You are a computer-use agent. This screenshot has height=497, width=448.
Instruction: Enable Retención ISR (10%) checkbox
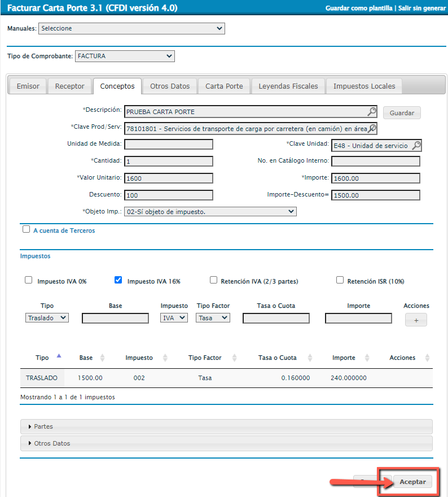pos(340,280)
